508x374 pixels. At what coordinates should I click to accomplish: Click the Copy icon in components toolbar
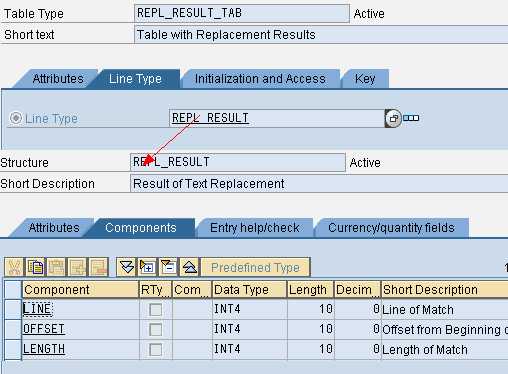pyautogui.click(x=35, y=267)
